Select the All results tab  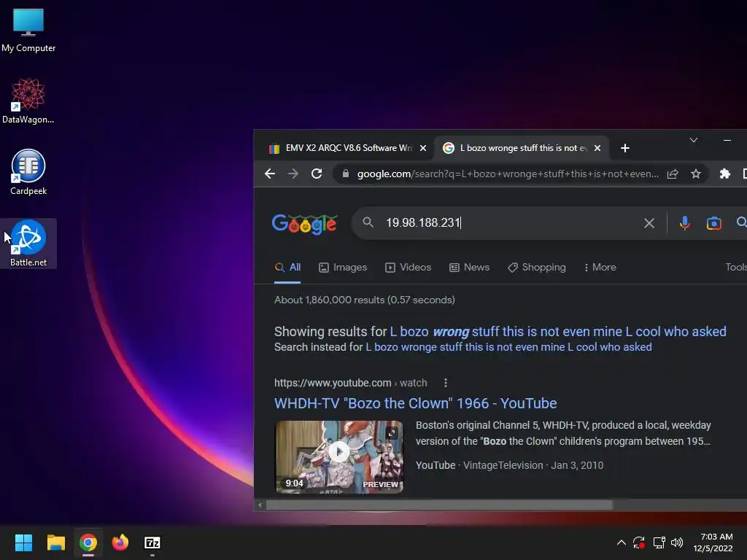pyautogui.click(x=287, y=268)
